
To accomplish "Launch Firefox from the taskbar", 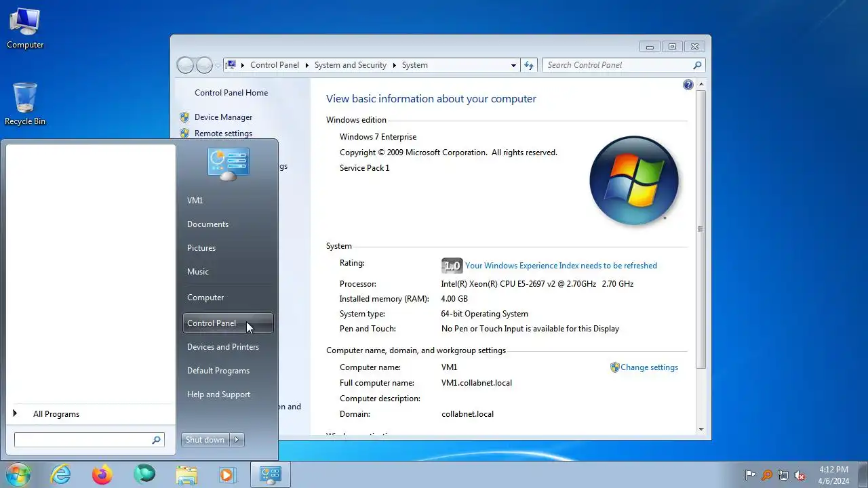I will (102, 474).
